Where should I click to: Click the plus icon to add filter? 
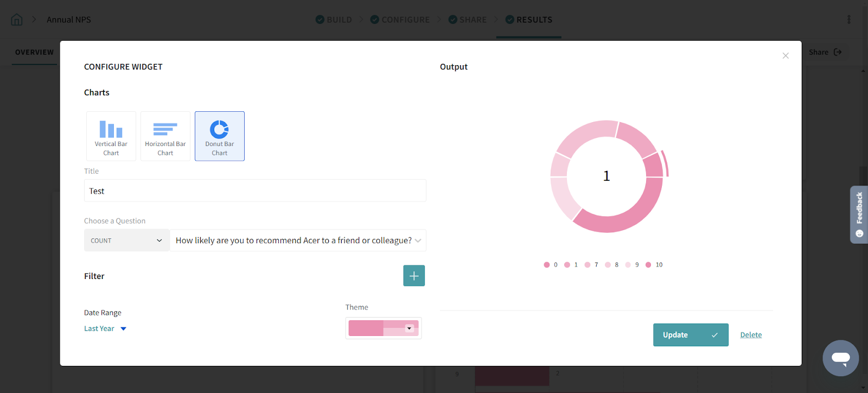point(414,276)
